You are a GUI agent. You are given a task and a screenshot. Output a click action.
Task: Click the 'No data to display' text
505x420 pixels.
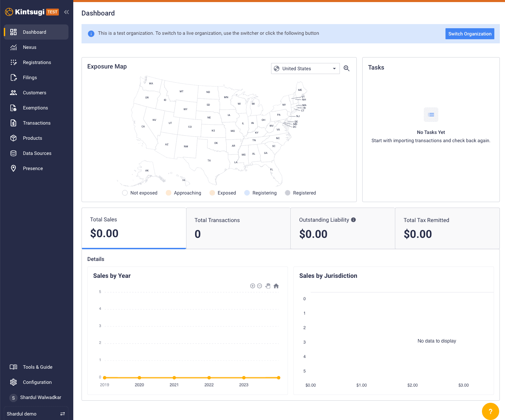coord(437,341)
